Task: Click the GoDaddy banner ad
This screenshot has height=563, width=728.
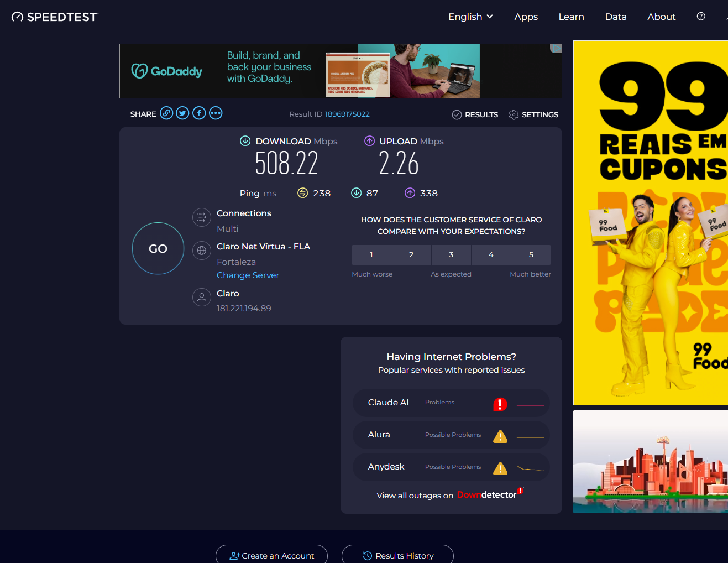Action: 341,71
